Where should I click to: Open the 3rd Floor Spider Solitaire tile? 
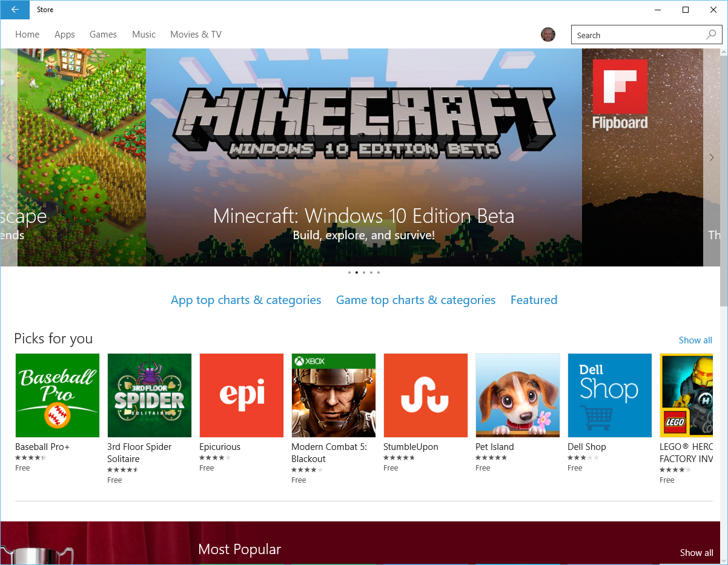point(150,395)
